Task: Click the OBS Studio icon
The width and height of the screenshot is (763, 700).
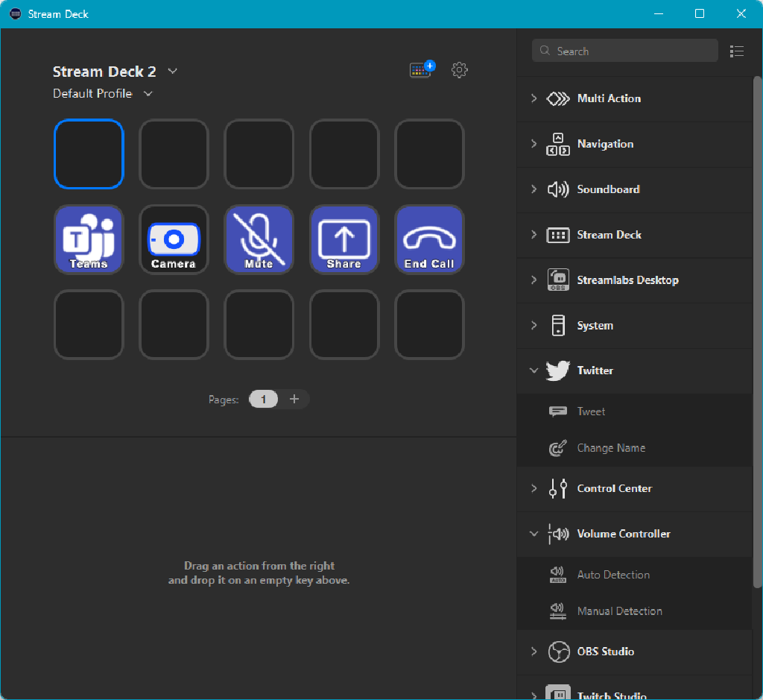Action: 557,651
